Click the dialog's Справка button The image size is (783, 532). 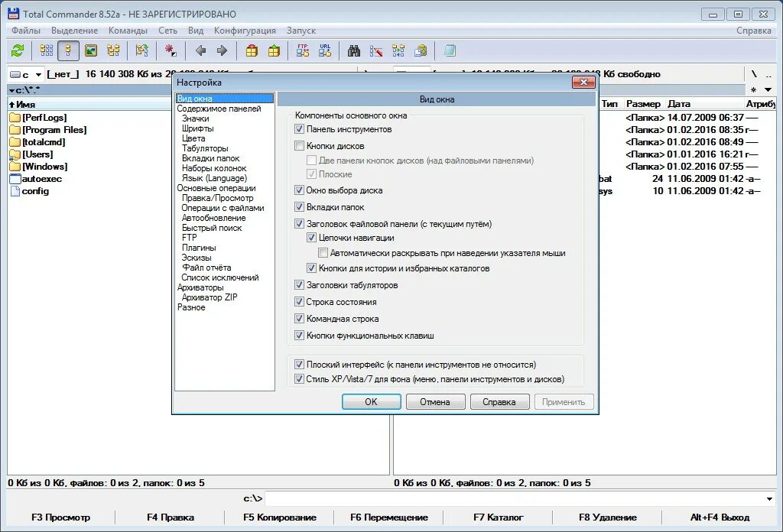point(499,402)
